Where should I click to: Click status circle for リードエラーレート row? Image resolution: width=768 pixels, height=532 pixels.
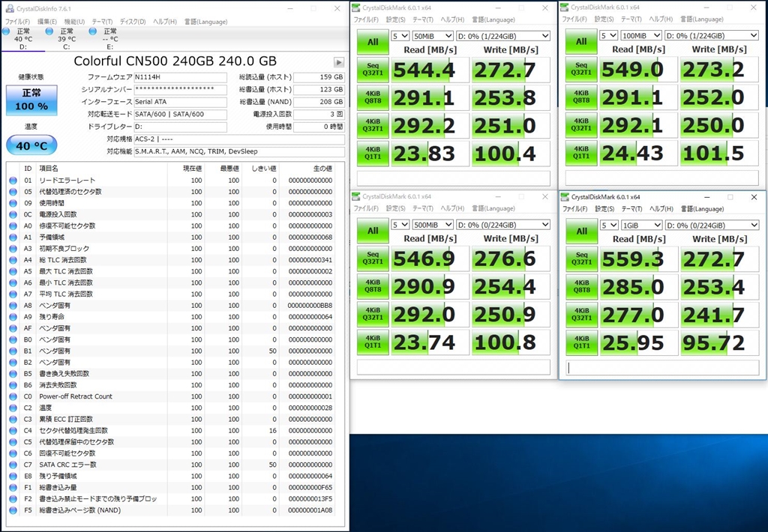(x=13, y=181)
